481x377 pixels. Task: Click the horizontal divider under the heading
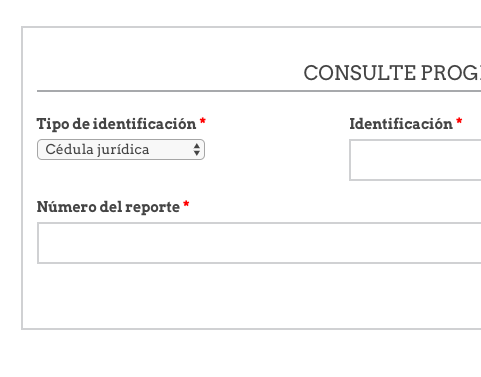(x=259, y=91)
